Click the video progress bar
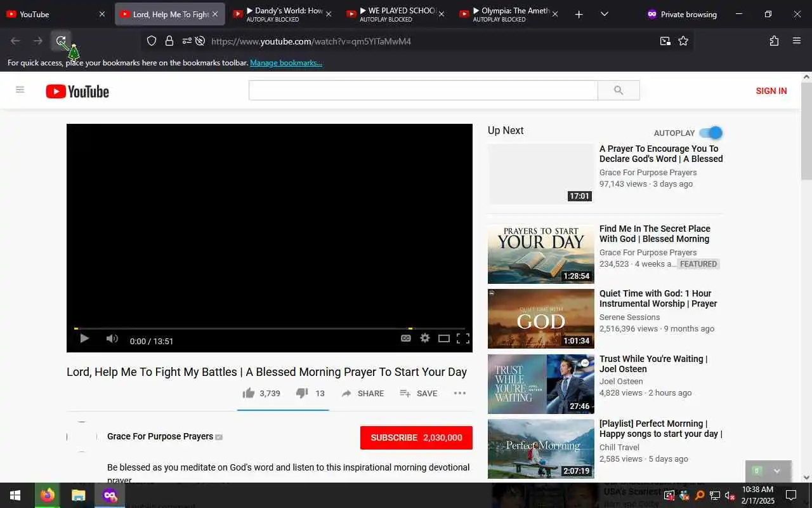The height and width of the screenshot is (508, 812). (x=269, y=328)
